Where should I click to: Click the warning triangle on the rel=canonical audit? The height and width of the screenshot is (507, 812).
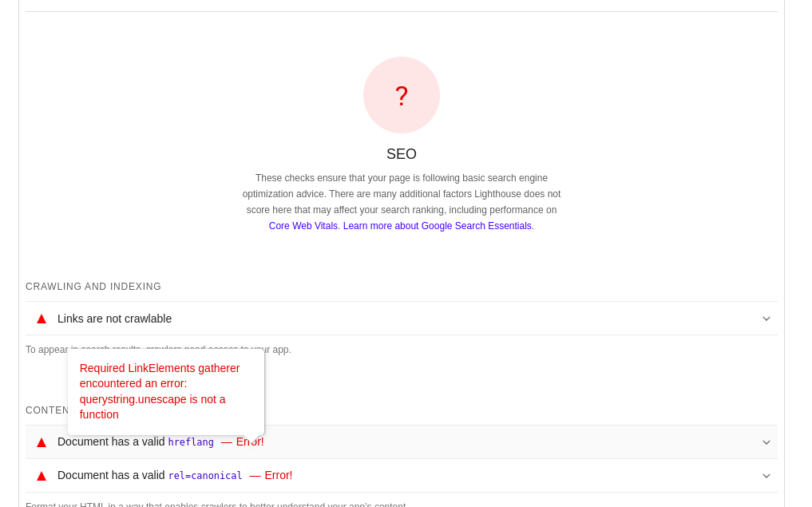point(41,475)
